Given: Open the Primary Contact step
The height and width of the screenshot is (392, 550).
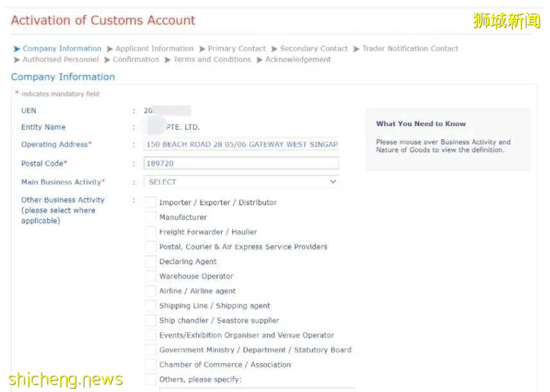Looking at the screenshot, I should coord(236,48).
